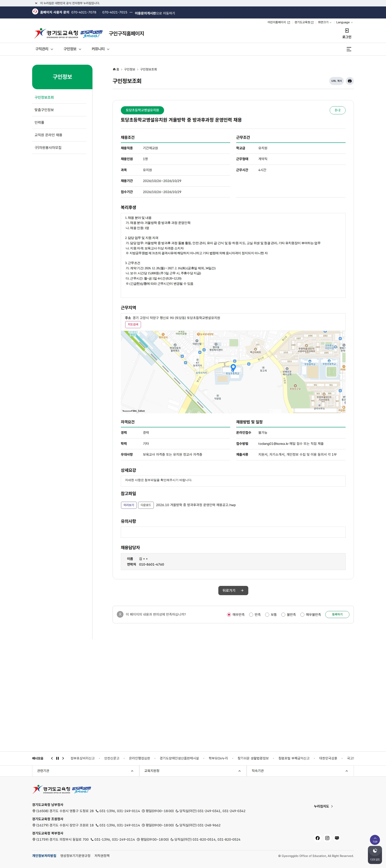Jump to top with TOP button
This screenshot has width=386, height=868.
point(375,840)
